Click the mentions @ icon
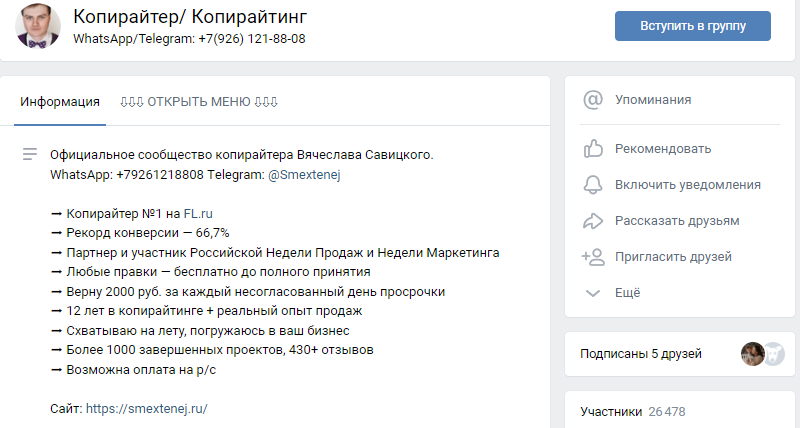Screen dimensions: 800x428 coord(594,100)
